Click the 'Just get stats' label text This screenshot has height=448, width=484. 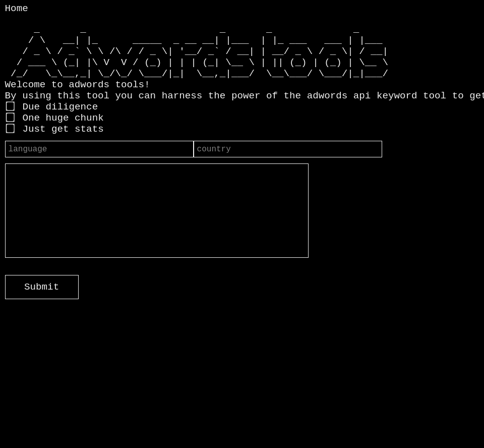pyautogui.click(x=63, y=129)
